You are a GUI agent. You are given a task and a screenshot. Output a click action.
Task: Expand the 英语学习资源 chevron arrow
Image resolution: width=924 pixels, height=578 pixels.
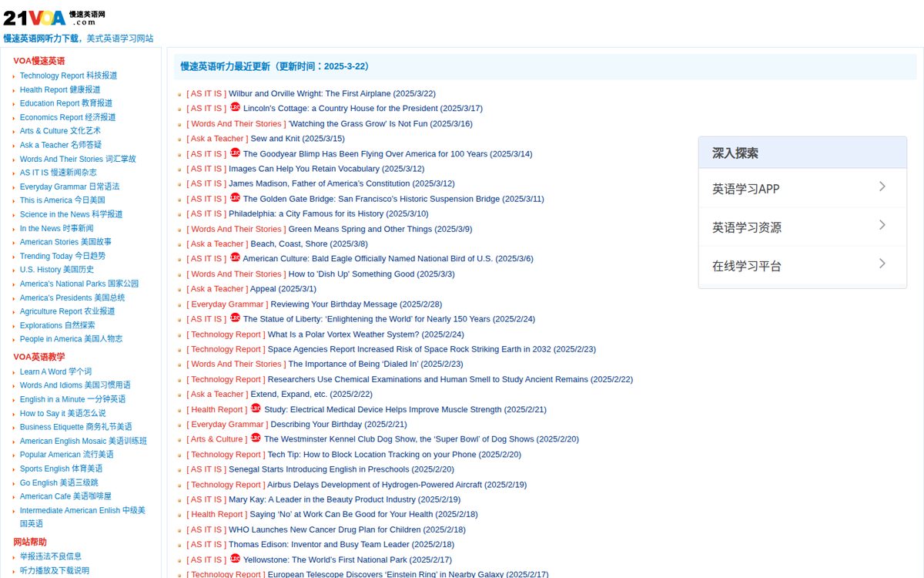(x=882, y=225)
